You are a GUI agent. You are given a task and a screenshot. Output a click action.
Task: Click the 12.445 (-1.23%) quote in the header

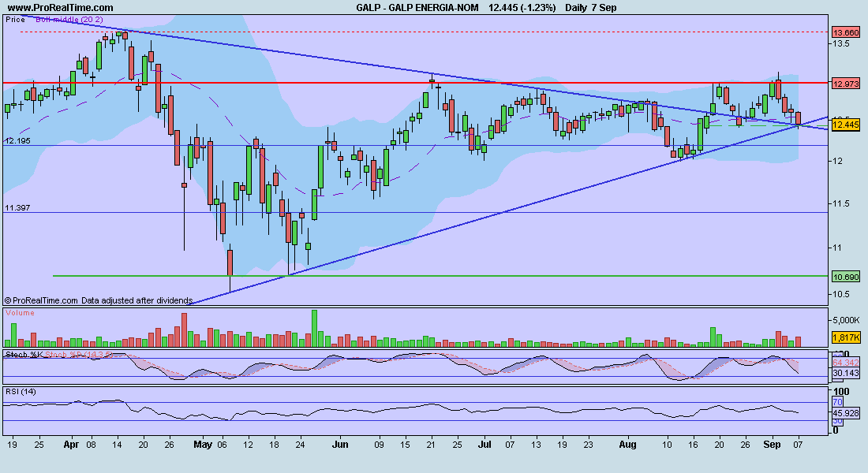click(x=522, y=8)
